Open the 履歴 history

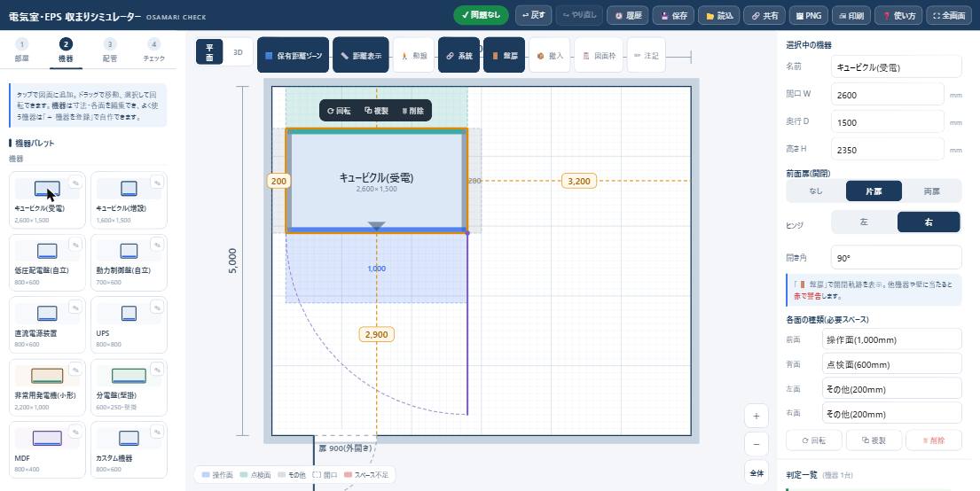pos(628,16)
